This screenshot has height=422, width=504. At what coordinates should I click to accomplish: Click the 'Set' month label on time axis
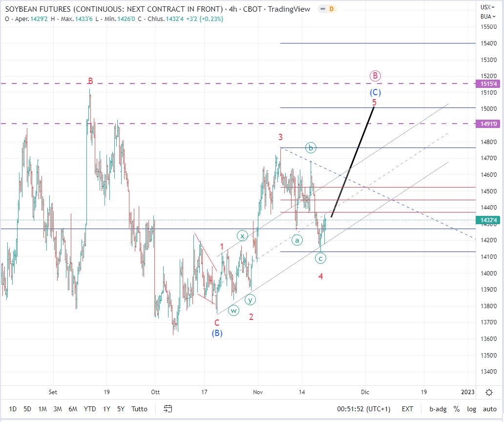tap(53, 392)
